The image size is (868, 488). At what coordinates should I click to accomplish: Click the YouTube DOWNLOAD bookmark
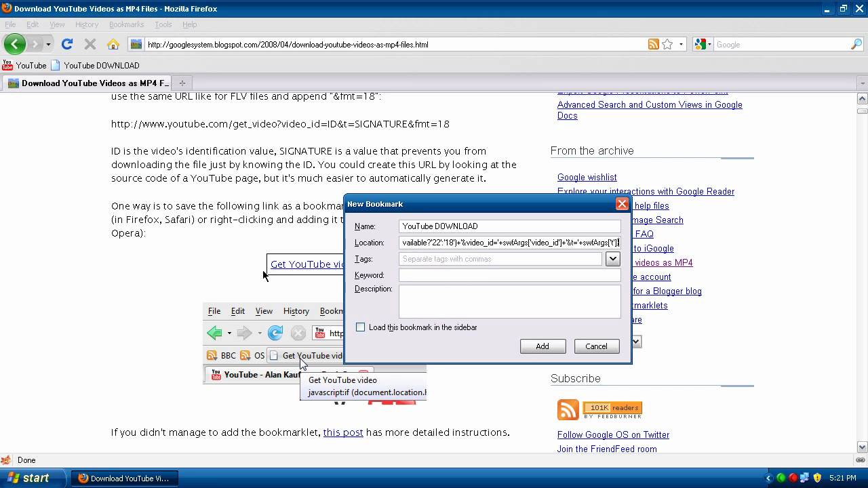pyautogui.click(x=95, y=66)
